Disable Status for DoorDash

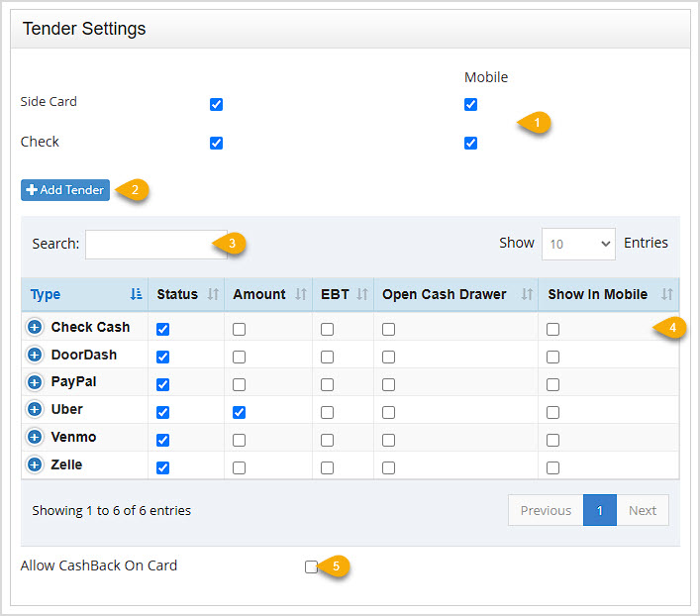(x=163, y=357)
